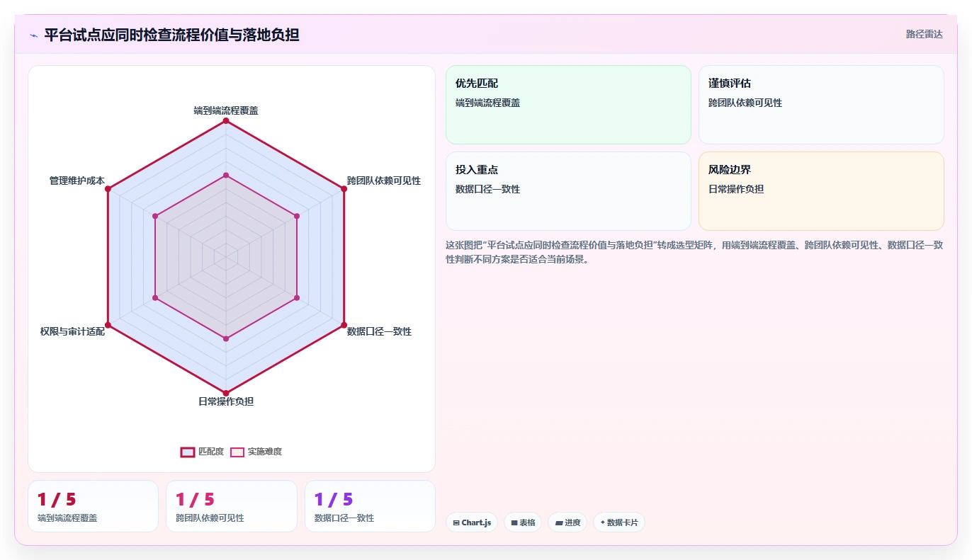Click the 1 / 5 数据口径一致性 stat card

[370, 506]
